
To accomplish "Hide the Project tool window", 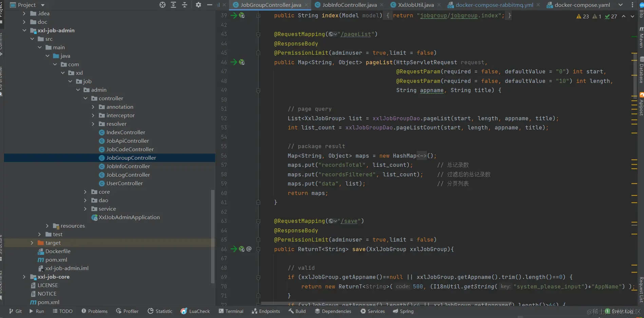I will [210, 5].
